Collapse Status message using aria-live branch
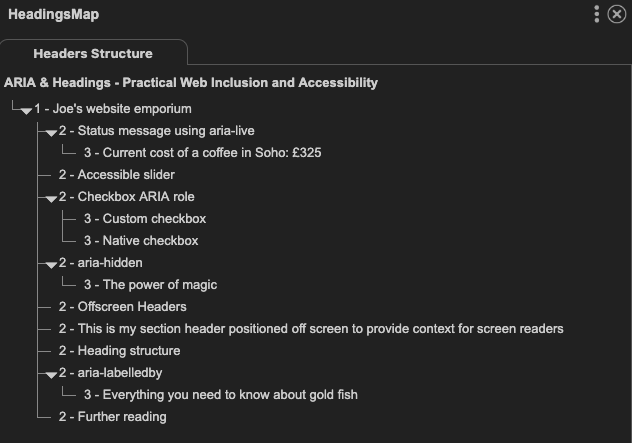 coord(51,133)
